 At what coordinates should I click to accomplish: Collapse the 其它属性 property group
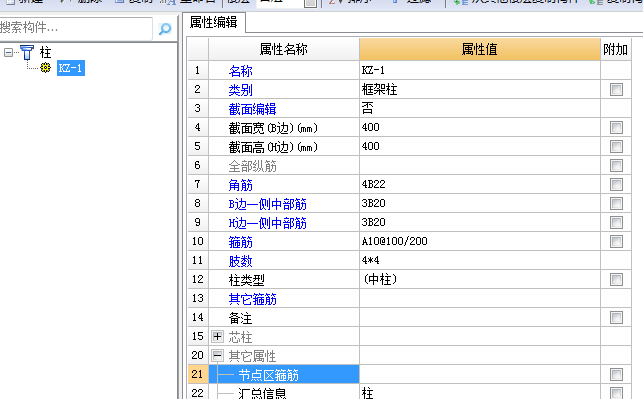click(217, 356)
